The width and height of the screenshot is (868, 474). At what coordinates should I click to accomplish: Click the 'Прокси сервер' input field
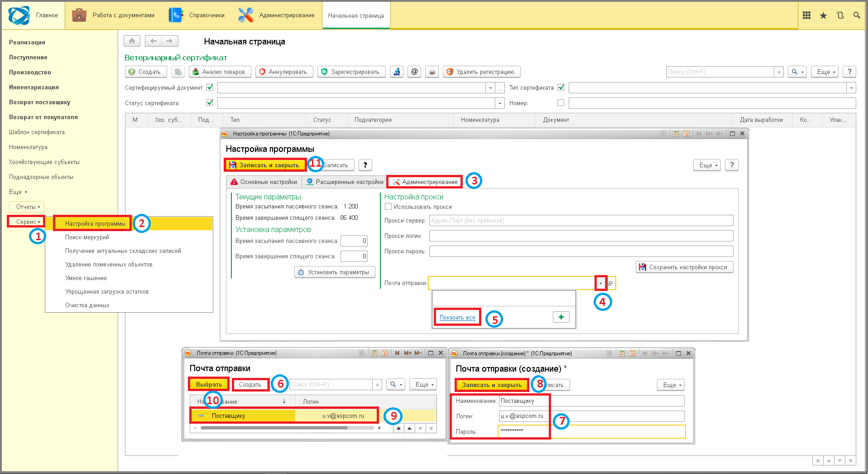[581, 220]
